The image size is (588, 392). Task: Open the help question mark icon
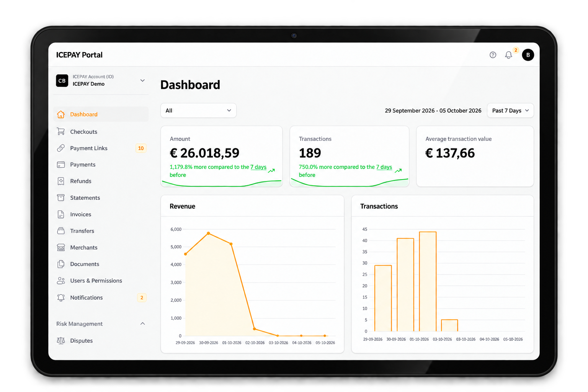493,55
